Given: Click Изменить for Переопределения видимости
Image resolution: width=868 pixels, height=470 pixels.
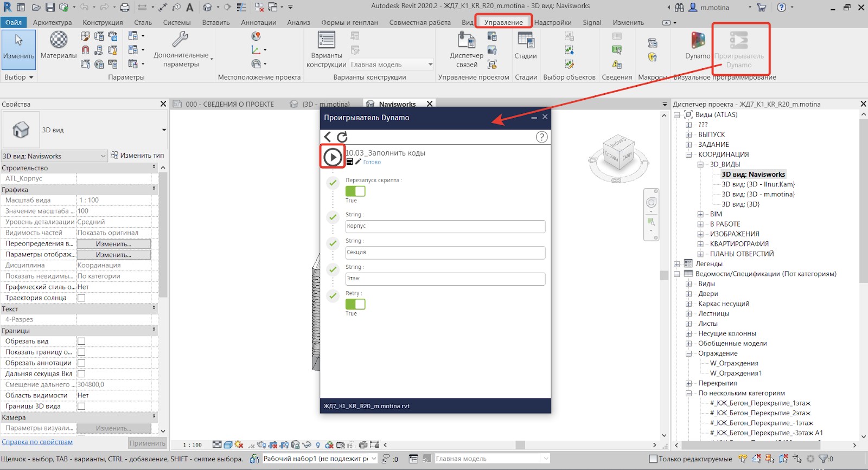Looking at the screenshot, I should coord(113,244).
